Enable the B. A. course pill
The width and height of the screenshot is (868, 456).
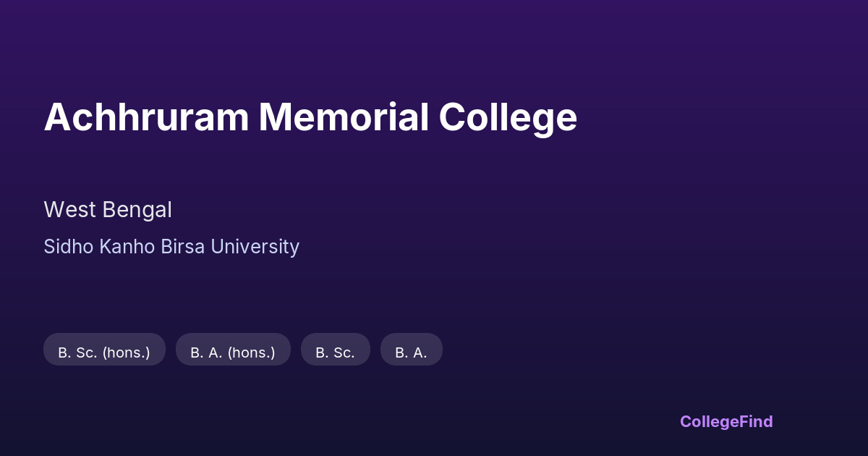(x=411, y=352)
